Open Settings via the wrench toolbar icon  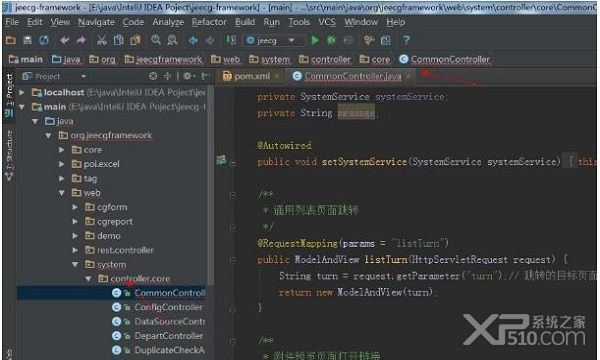point(368,40)
